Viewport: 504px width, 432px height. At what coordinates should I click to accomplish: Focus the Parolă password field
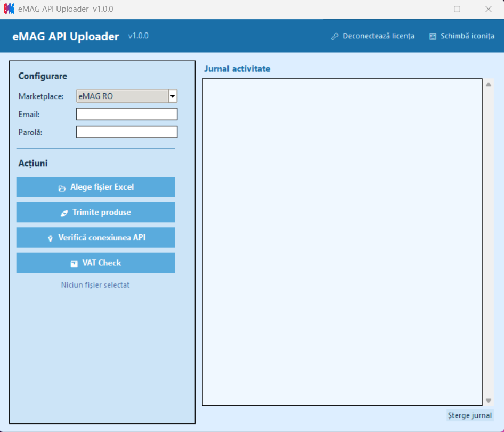127,132
